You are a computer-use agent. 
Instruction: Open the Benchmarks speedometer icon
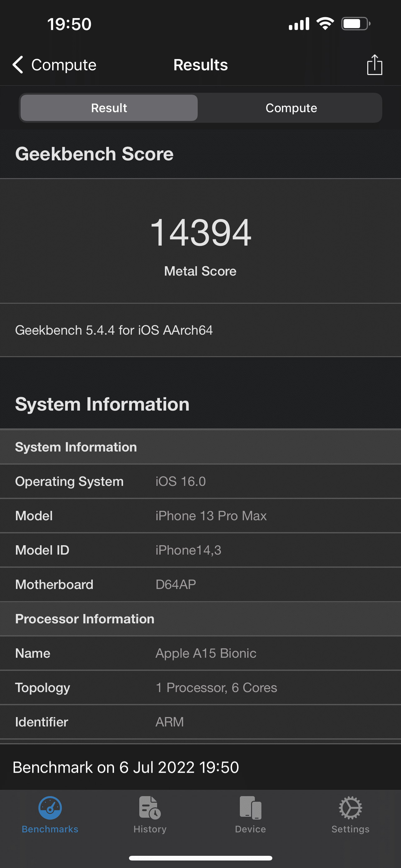[x=50, y=808]
